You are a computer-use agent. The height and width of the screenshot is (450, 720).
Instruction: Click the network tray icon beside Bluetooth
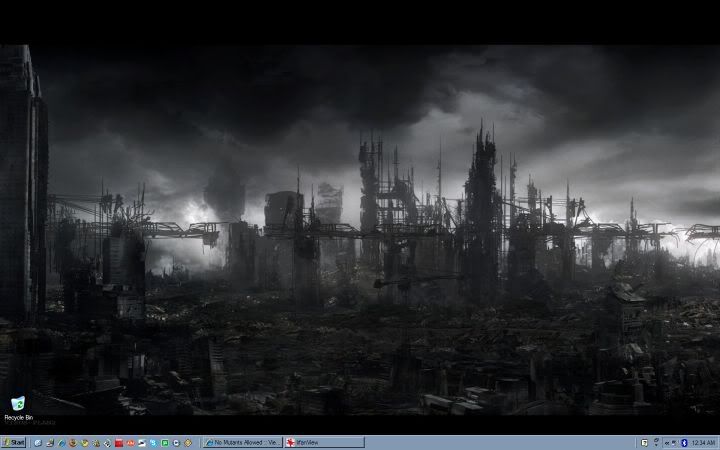(x=675, y=443)
